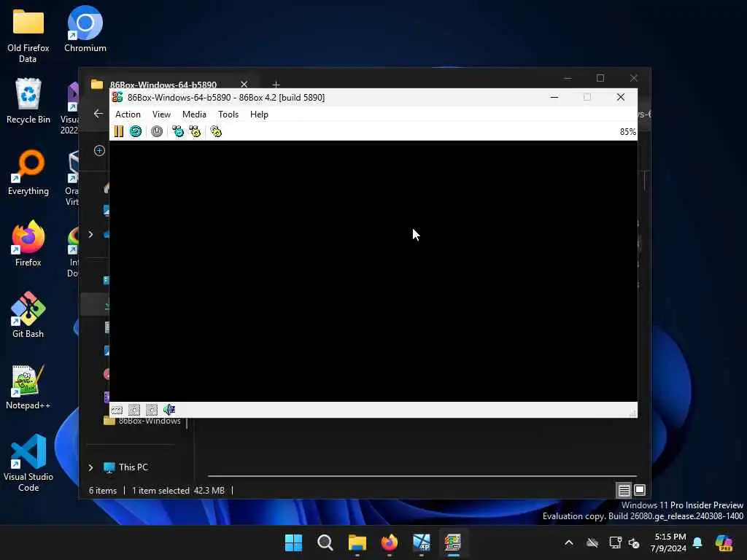Open the notification bell in system tray
The image size is (747, 560).
tap(697, 542)
